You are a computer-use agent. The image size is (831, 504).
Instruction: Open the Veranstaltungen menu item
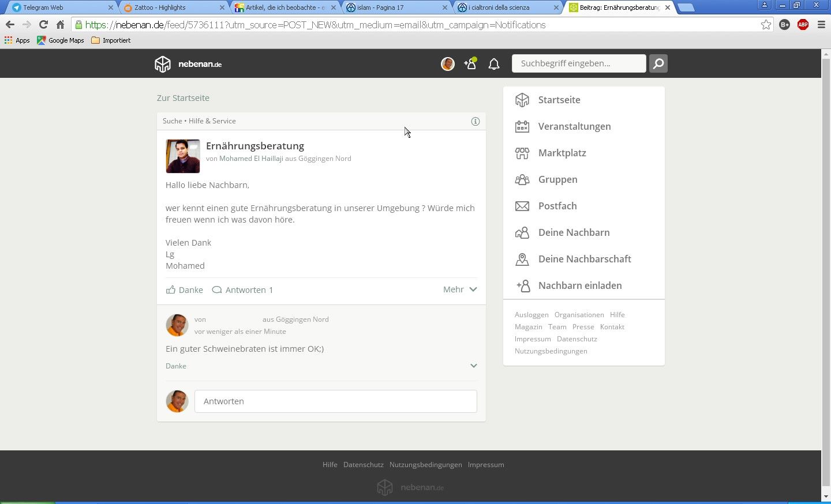(x=584, y=126)
